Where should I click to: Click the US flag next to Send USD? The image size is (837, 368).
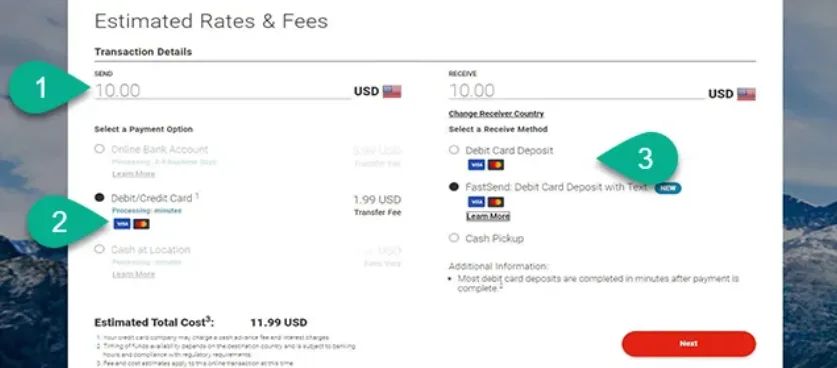392,91
